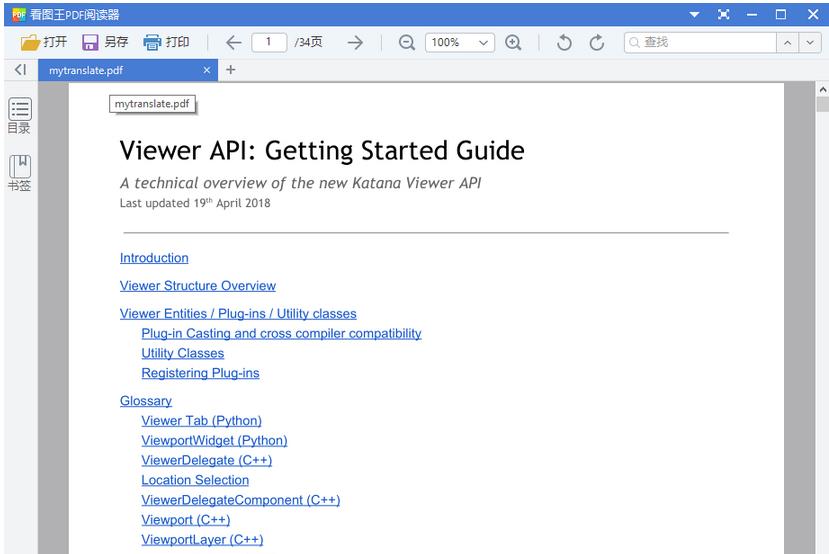Add a new tab with plus button
Screen dimensions: 829x554
(x=231, y=70)
